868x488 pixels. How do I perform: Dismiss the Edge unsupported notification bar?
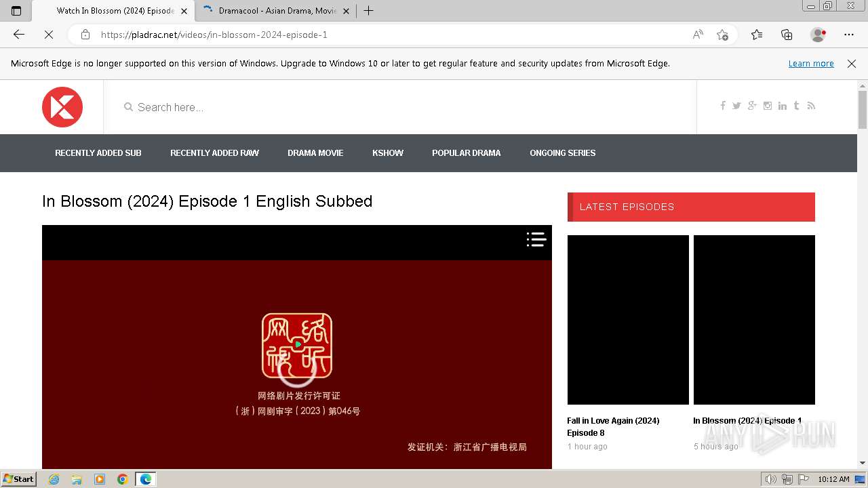coord(852,64)
